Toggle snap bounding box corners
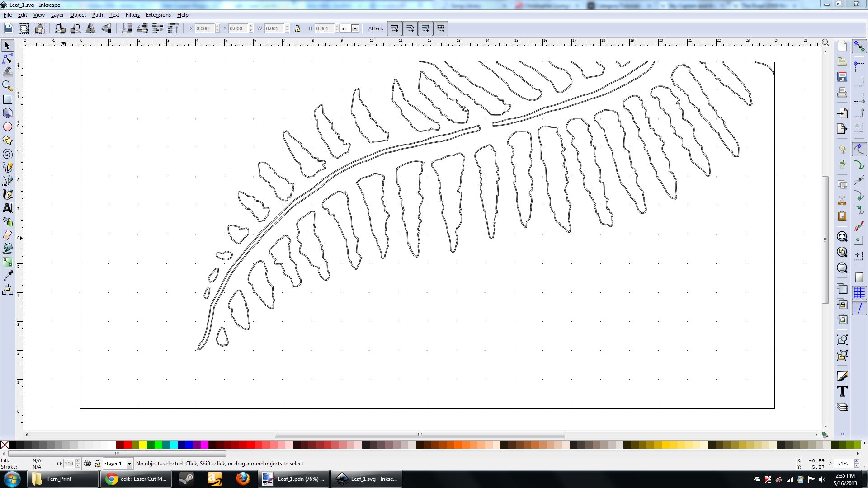Screen dimensions: 868x488 click(859, 97)
